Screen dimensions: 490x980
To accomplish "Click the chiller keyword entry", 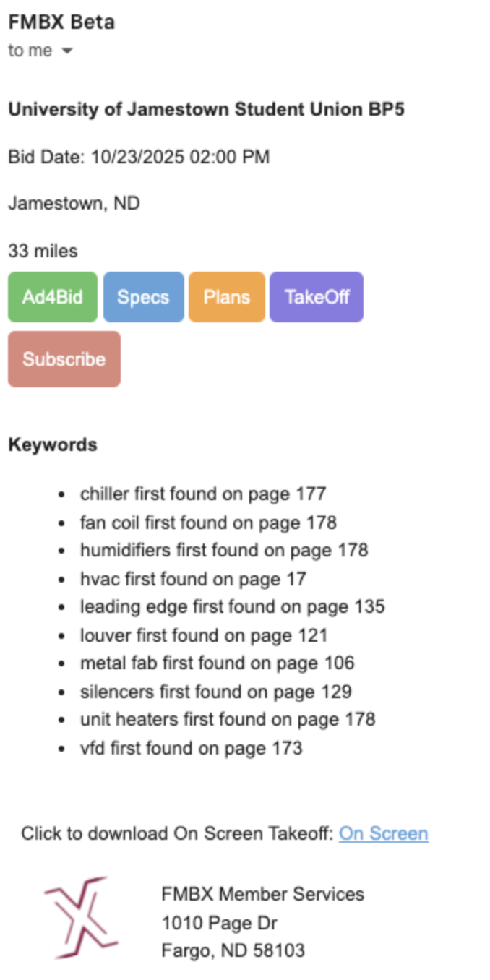I will click(x=203, y=494).
